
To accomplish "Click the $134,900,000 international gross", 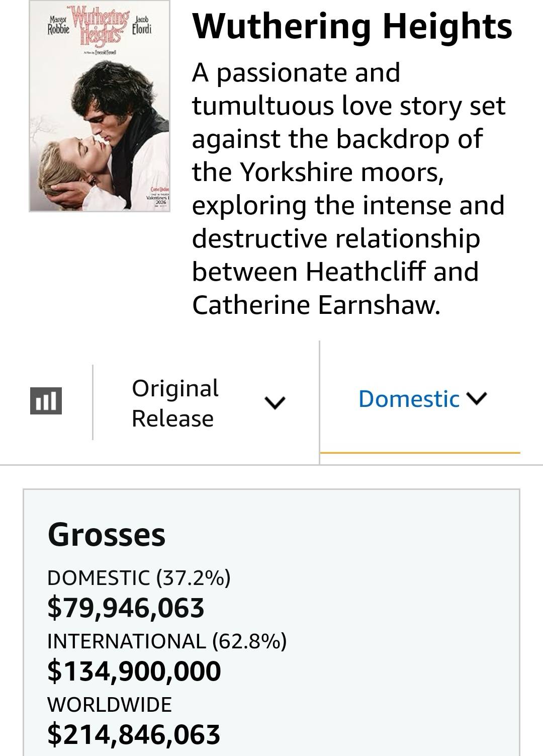I will [134, 671].
